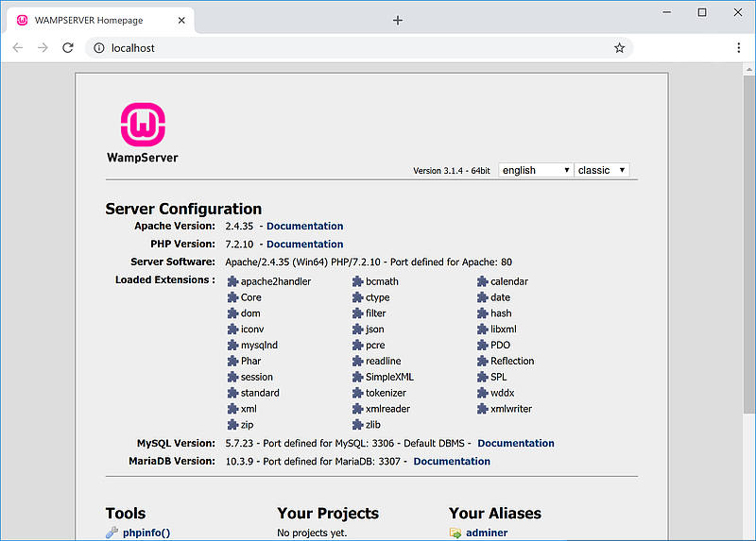Open a new tab with plus icon
Screen dimensions: 756x541
click(397, 20)
